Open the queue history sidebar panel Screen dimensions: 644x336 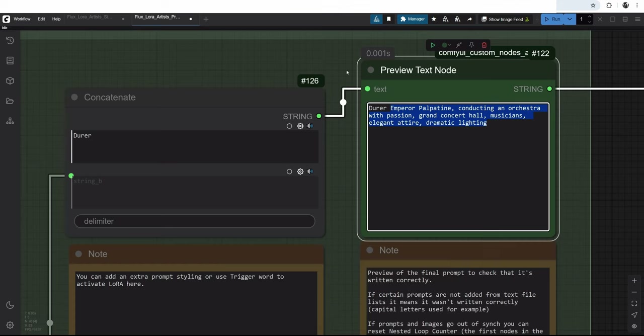pos(10,40)
